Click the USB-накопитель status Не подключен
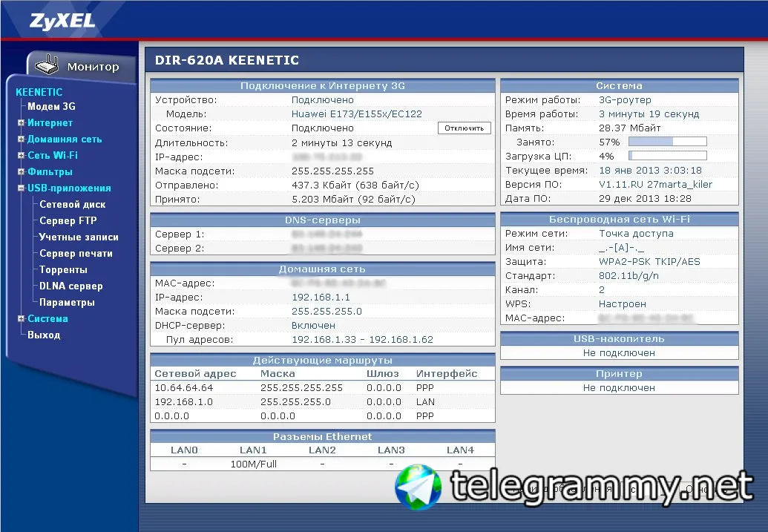The image size is (768, 532). tap(619, 353)
